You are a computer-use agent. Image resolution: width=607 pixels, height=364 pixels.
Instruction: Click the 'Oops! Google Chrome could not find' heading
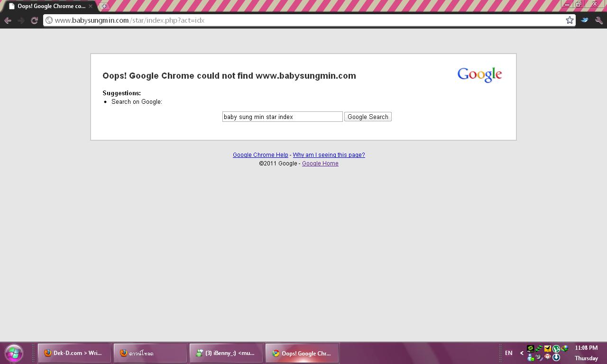229,76
